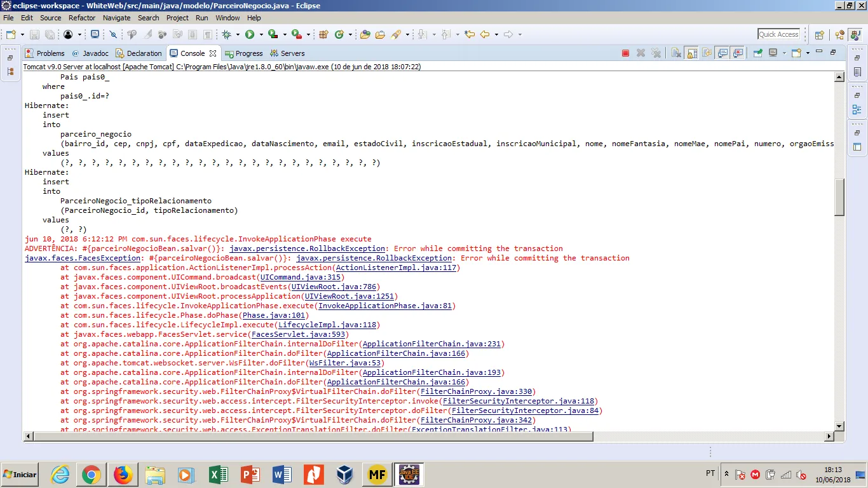Terminate the running Tomcat server (red square)
Screen dimensions: 868x488
click(625, 53)
